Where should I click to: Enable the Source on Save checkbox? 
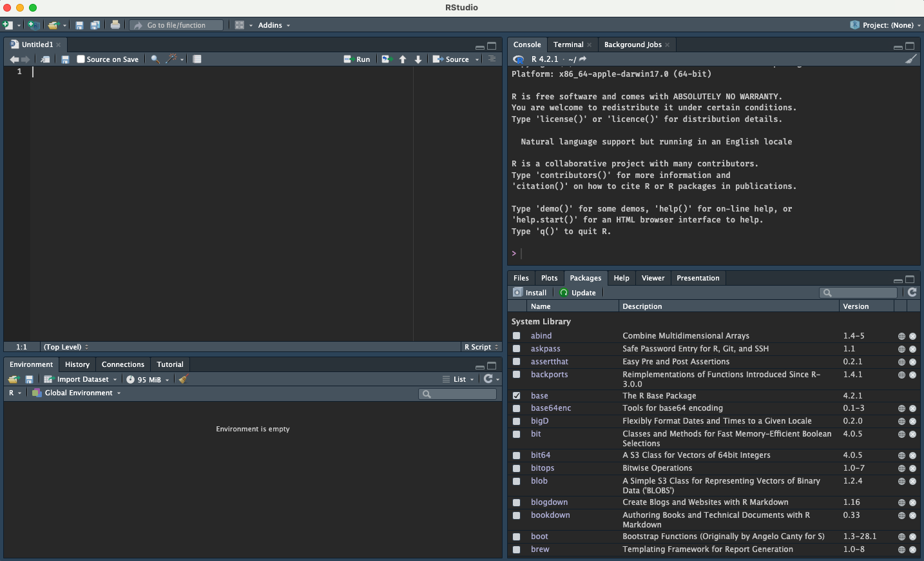pyautogui.click(x=81, y=59)
